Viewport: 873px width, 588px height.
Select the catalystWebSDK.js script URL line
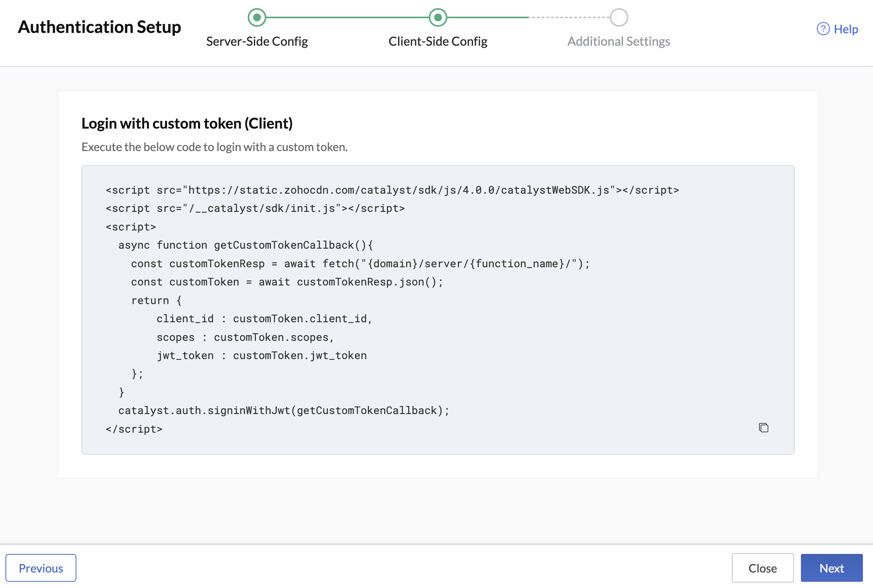(392, 190)
